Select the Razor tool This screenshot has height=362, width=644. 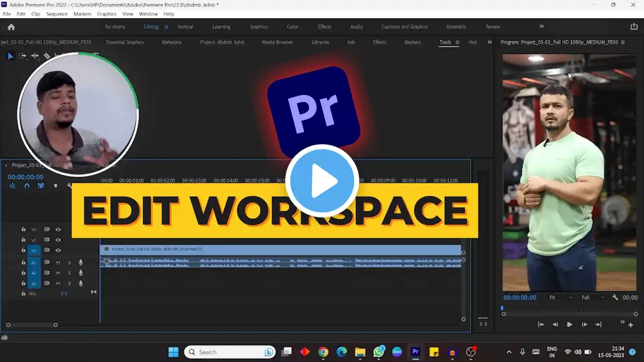[x=47, y=56]
